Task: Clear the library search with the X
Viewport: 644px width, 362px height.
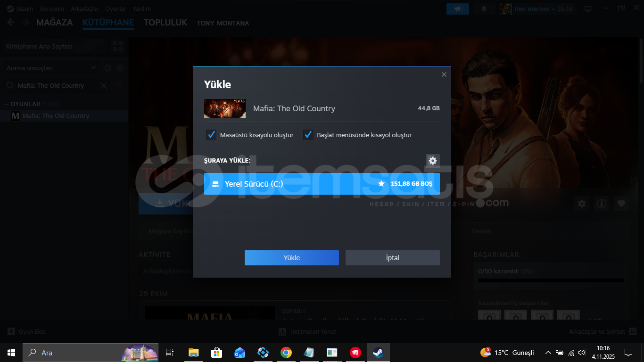Action: tap(104, 86)
